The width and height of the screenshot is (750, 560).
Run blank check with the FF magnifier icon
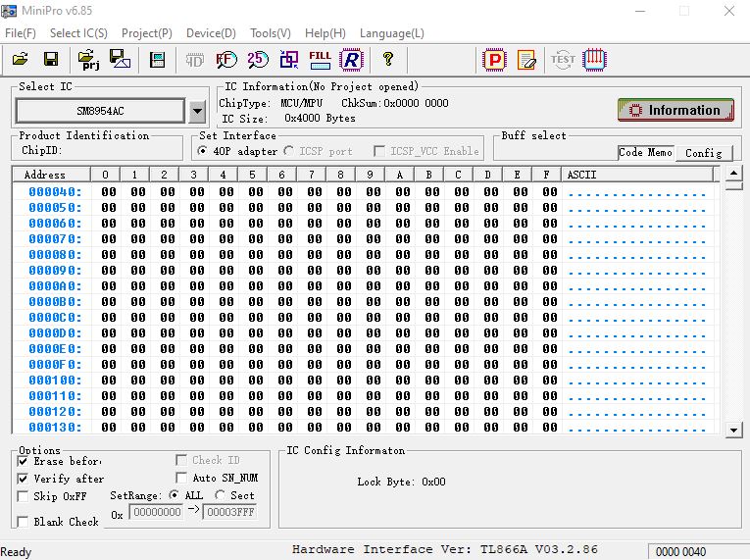pyautogui.click(x=225, y=60)
